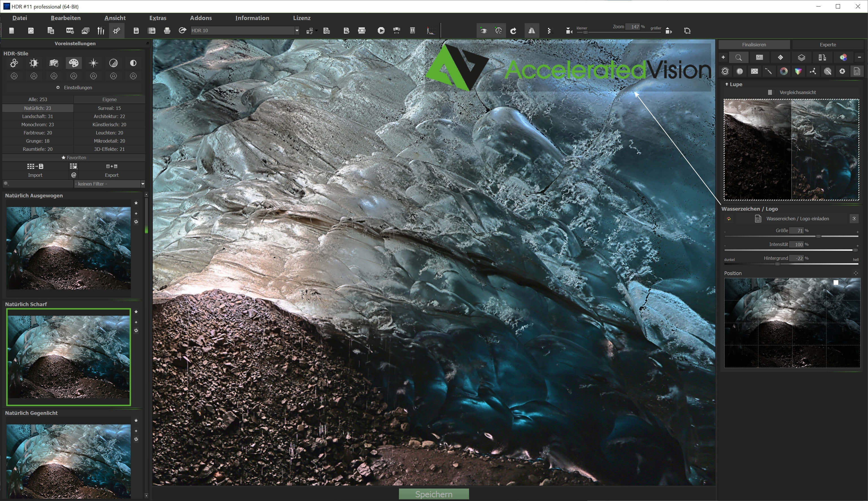Switch to the Experte tab

tap(827, 45)
